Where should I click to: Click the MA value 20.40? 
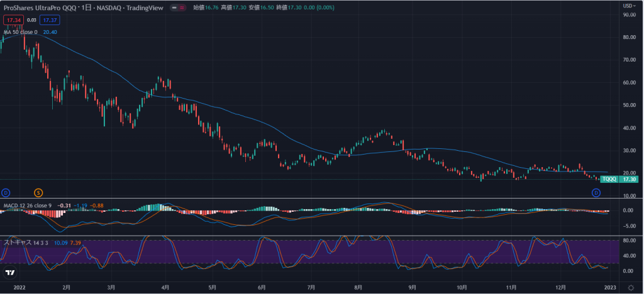[x=50, y=32]
